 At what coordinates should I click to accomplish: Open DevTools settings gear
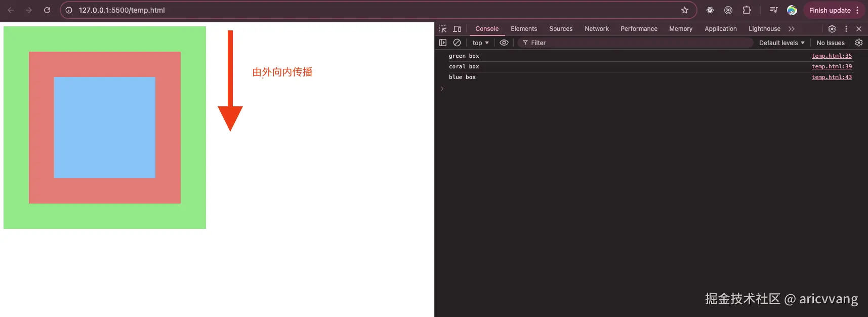(832, 29)
